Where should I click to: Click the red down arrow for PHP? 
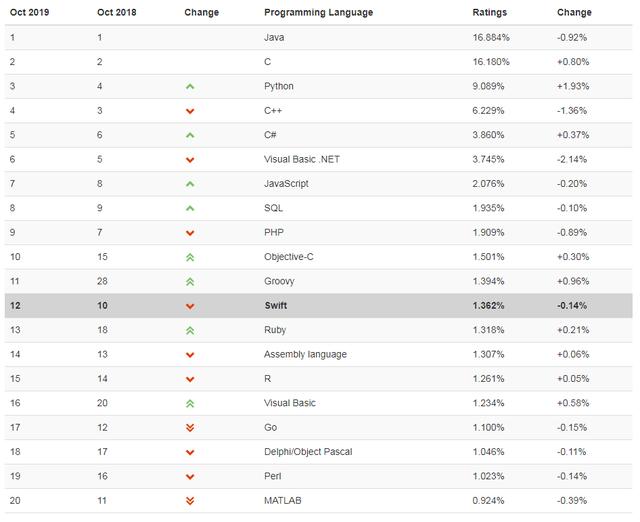[x=190, y=233]
